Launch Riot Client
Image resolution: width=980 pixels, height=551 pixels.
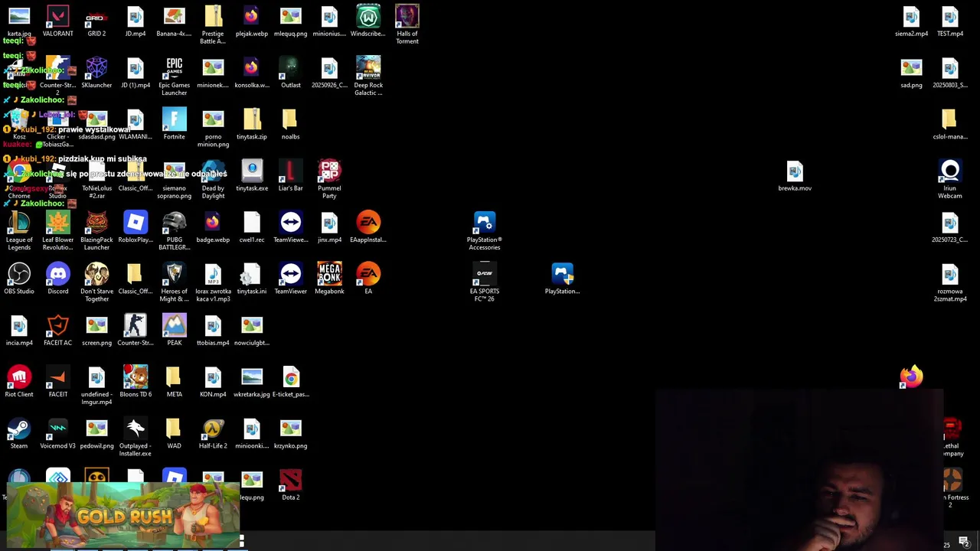[x=19, y=381]
